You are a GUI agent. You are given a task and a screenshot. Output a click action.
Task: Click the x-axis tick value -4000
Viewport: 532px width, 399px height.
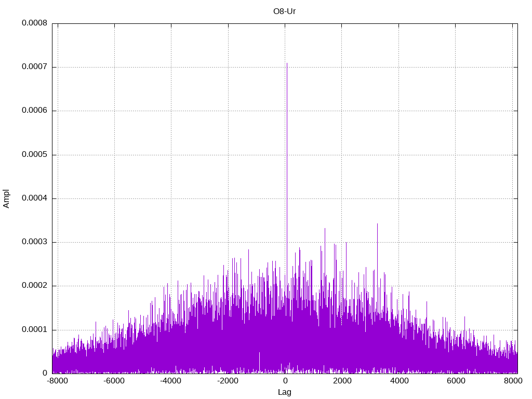tap(170, 381)
